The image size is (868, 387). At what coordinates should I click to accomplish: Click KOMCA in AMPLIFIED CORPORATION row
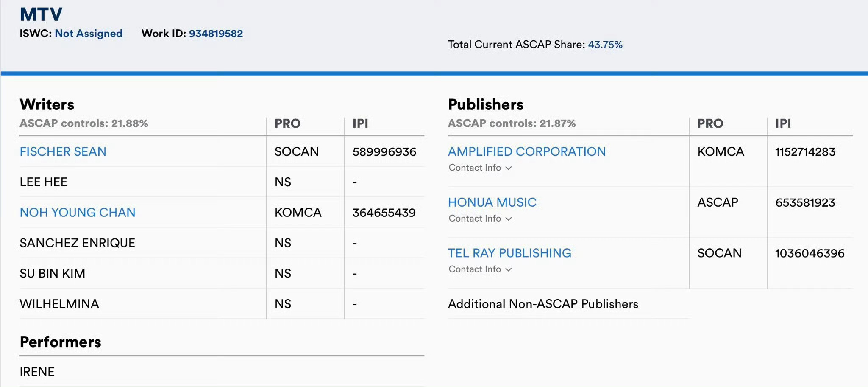721,151
